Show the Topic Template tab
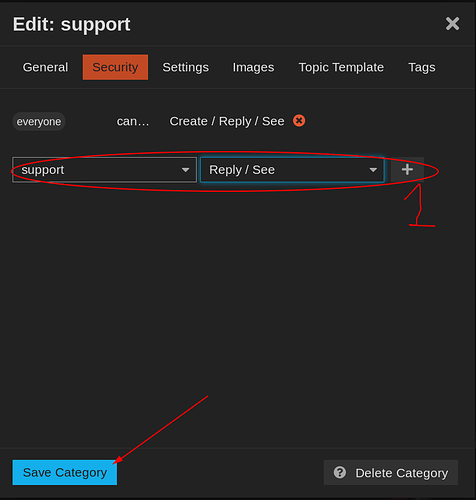Screen dimensions: 476x500 tap(341, 67)
